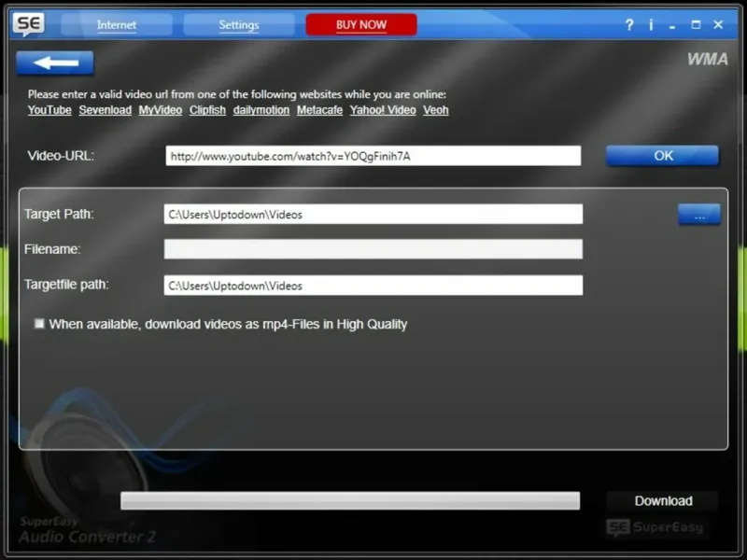Open the info 'i' icon
The image size is (747, 560).
click(651, 25)
